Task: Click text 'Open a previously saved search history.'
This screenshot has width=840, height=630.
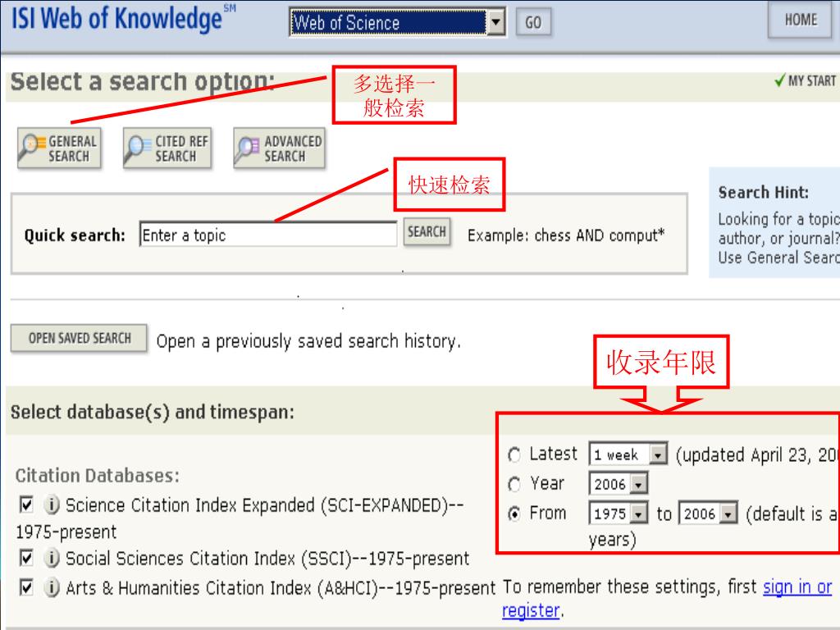Action: [x=308, y=340]
